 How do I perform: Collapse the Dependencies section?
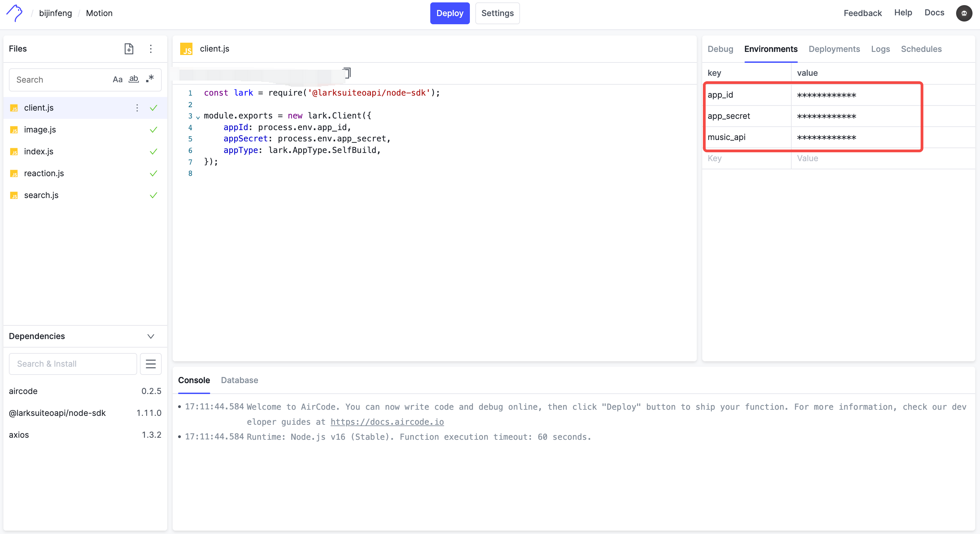click(x=151, y=336)
